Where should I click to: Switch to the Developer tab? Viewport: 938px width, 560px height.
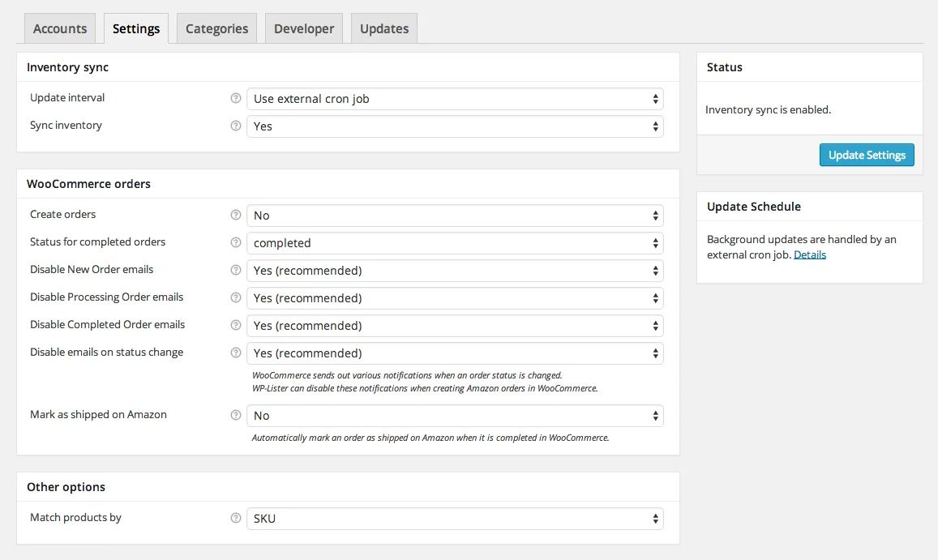(303, 28)
